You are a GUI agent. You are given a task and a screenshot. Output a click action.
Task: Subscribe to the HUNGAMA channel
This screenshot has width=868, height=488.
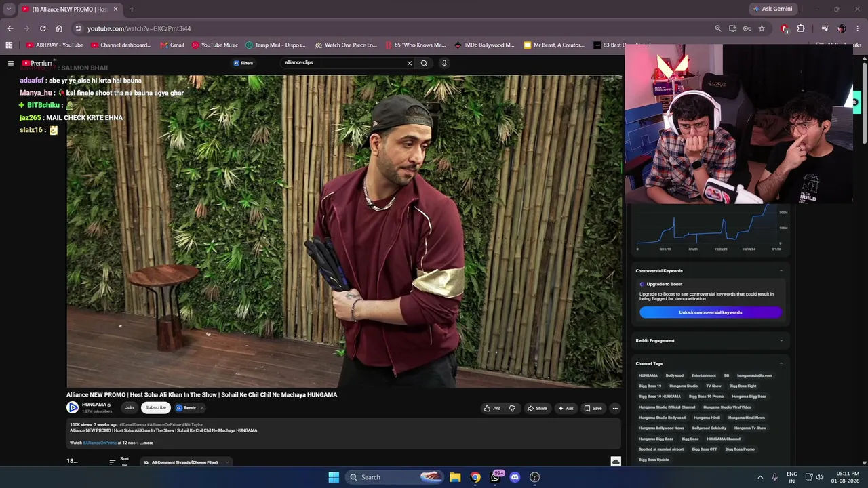155,407
